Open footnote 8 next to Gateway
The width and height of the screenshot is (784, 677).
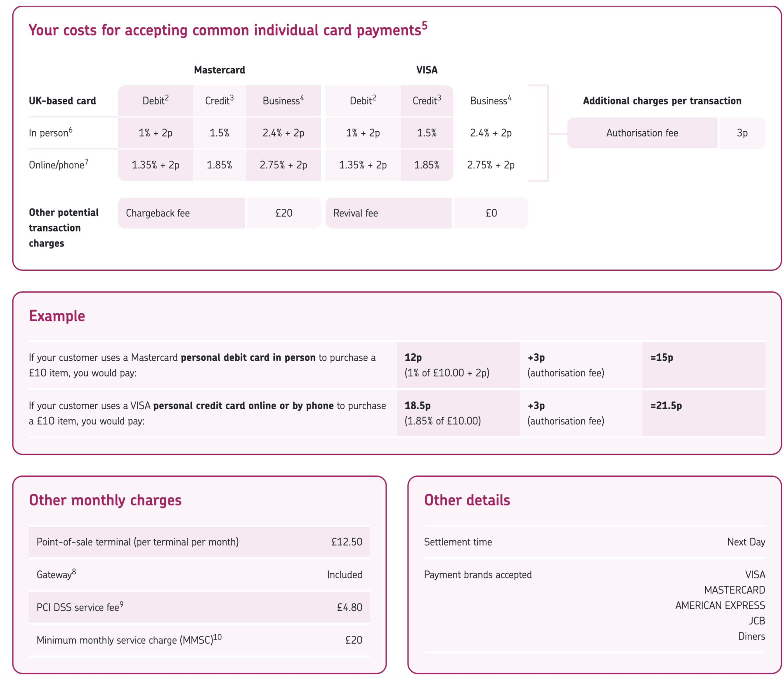[x=74, y=571]
